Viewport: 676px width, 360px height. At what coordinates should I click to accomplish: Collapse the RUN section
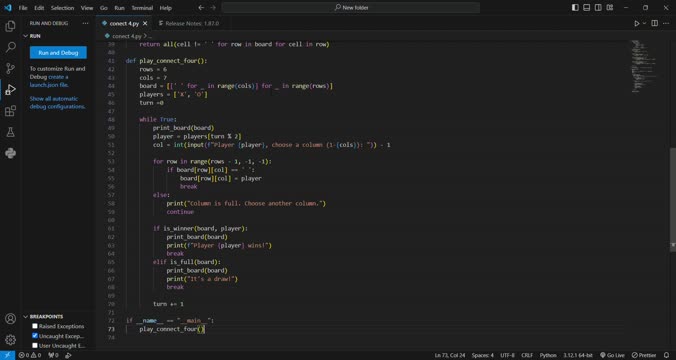click(25, 36)
